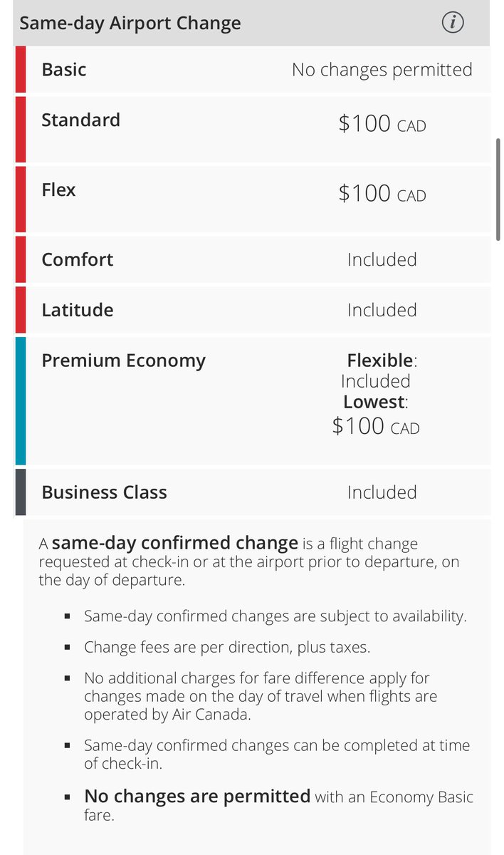Select the Latitude fare row
This screenshot has width=504, height=855.
coord(252,310)
